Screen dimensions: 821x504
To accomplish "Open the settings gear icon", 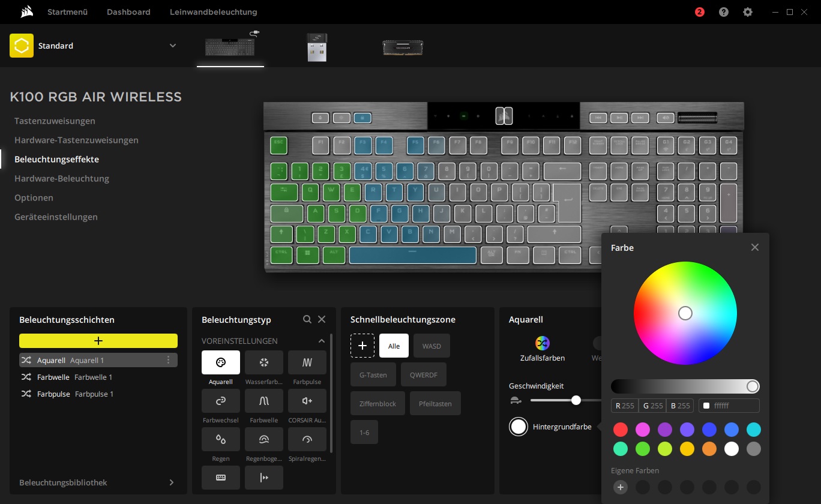I will [748, 12].
